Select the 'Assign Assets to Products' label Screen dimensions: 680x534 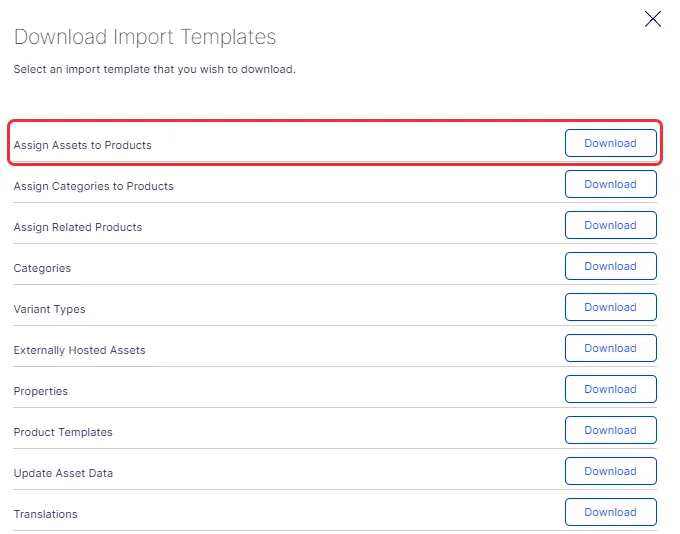(82, 145)
